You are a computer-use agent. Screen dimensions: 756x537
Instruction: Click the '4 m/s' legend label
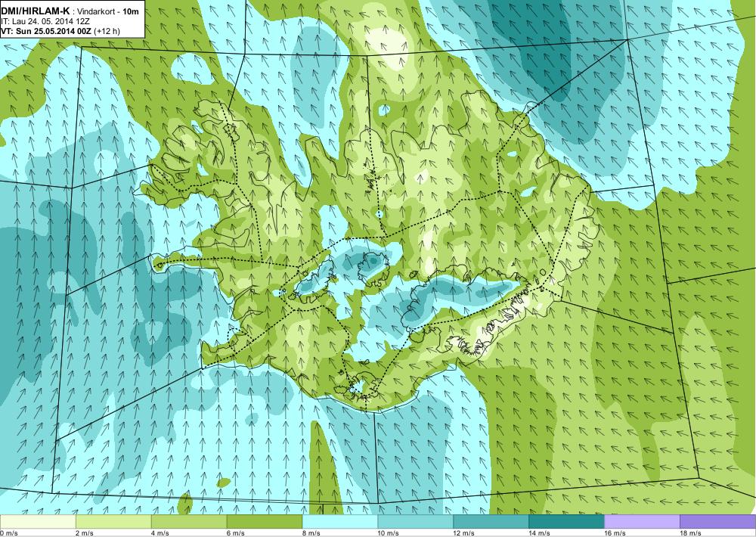pyautogui.click(x=160, y=533)
